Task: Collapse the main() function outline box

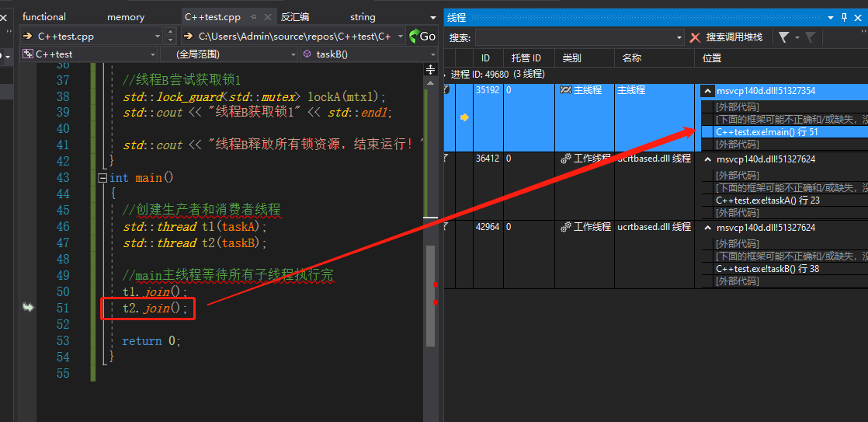Action: click(102, 178)
